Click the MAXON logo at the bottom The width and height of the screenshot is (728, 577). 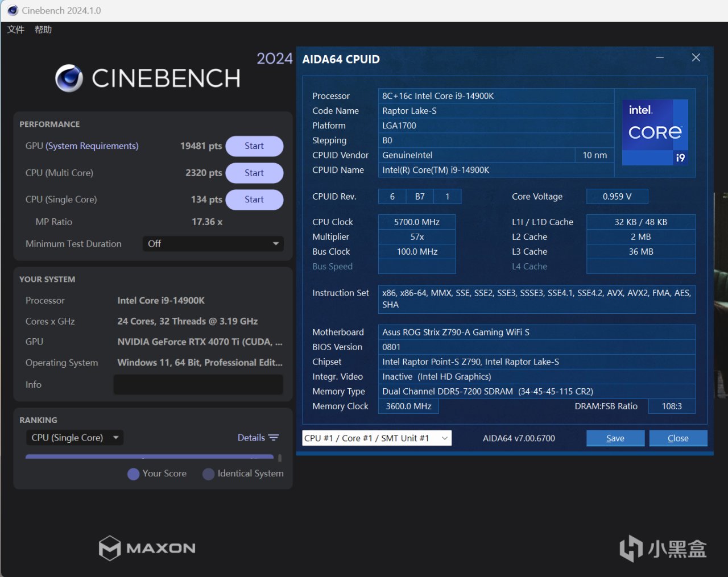(147, 547)
